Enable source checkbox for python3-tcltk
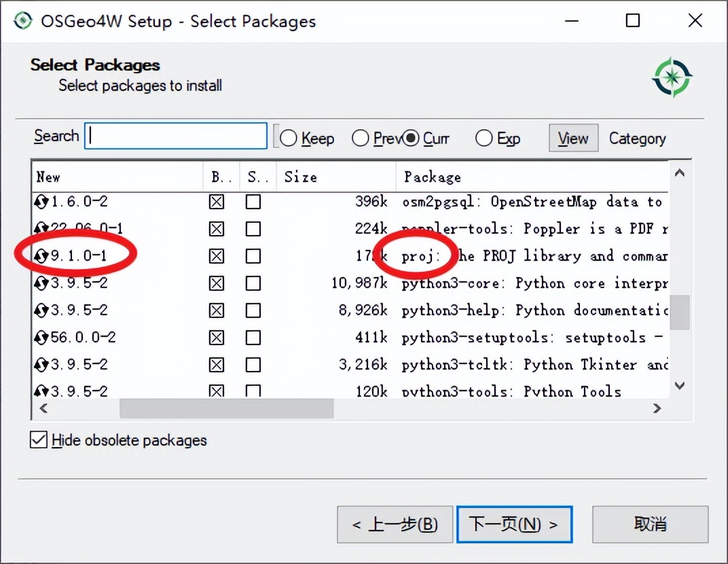The height and width of the screenshot is (564, 728). coord(253,365)
